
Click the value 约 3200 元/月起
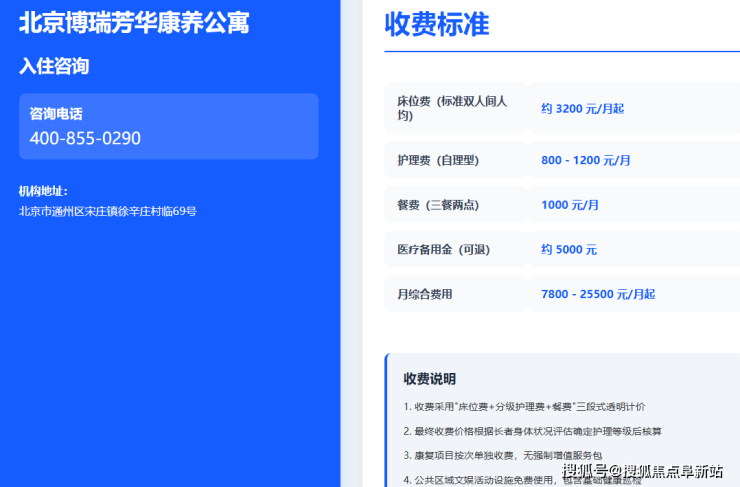(582, 109)
